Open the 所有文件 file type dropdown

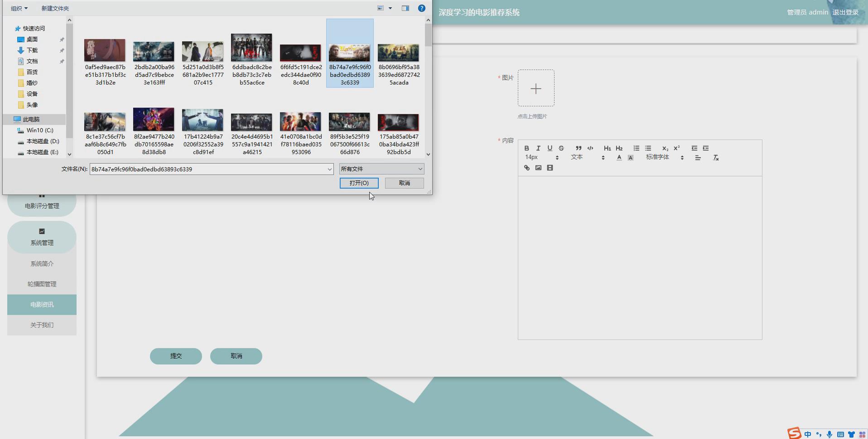[x=381, y=169]
